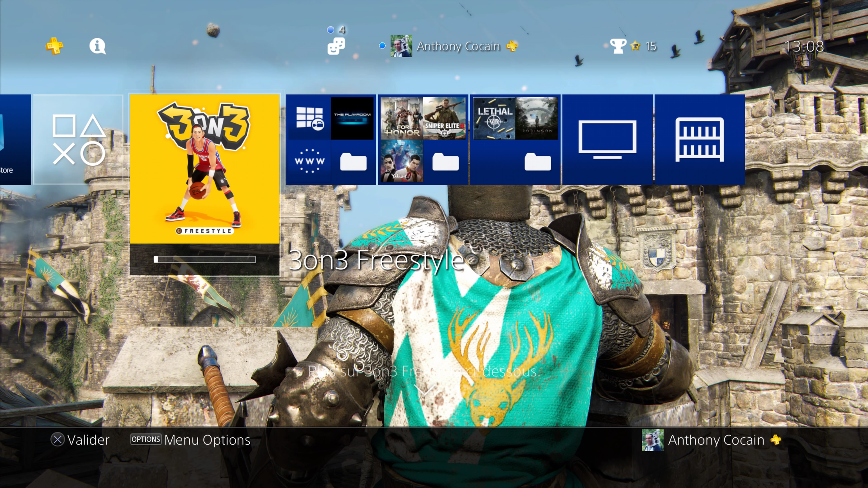This screenshot has width=868, height=488.
Task: Click the trophy level 15 number
Action: [651, 46]
